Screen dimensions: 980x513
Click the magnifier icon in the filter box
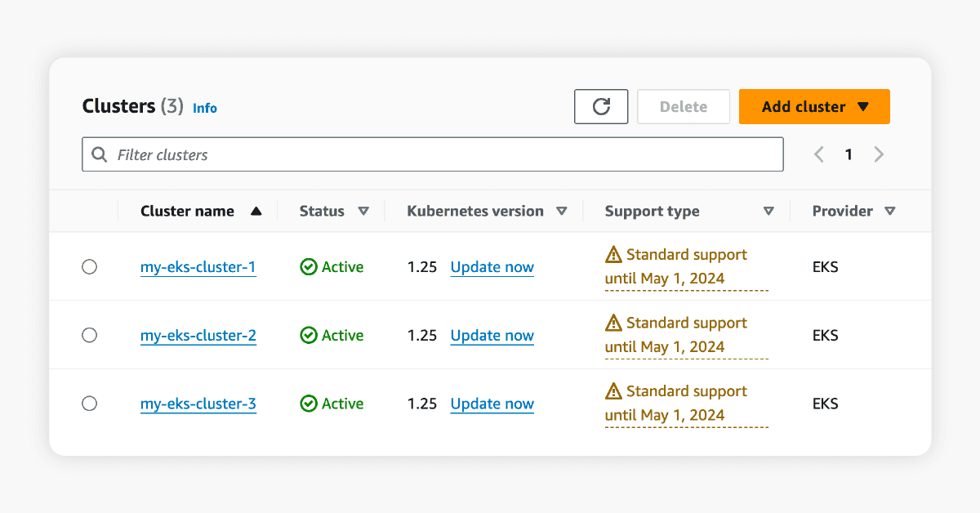click(x=100, y=154)
